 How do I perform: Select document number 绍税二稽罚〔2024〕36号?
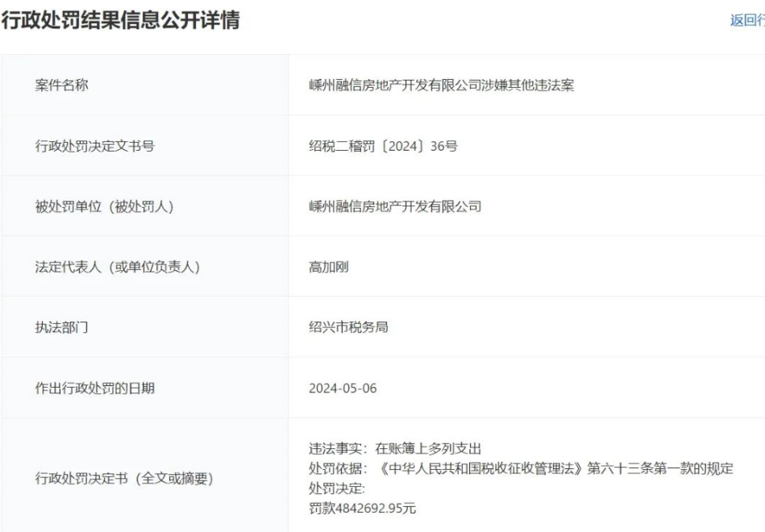click(x=383, y=146)
